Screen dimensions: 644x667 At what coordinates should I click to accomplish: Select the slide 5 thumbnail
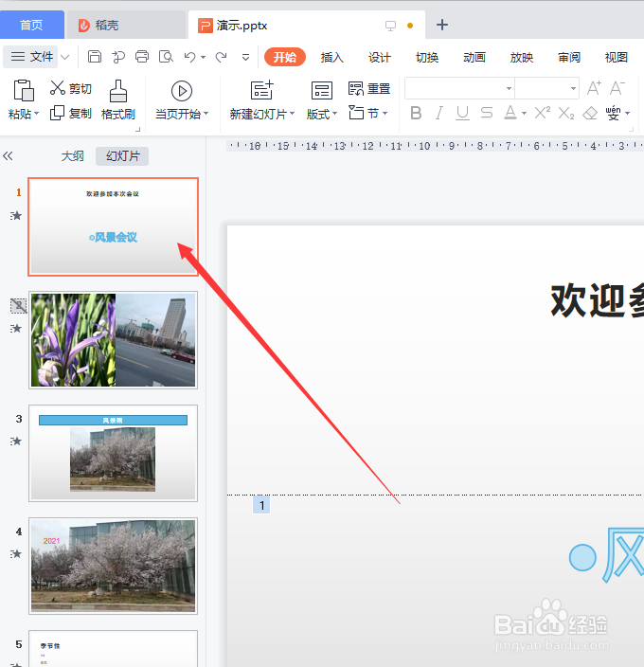(113, 649)
